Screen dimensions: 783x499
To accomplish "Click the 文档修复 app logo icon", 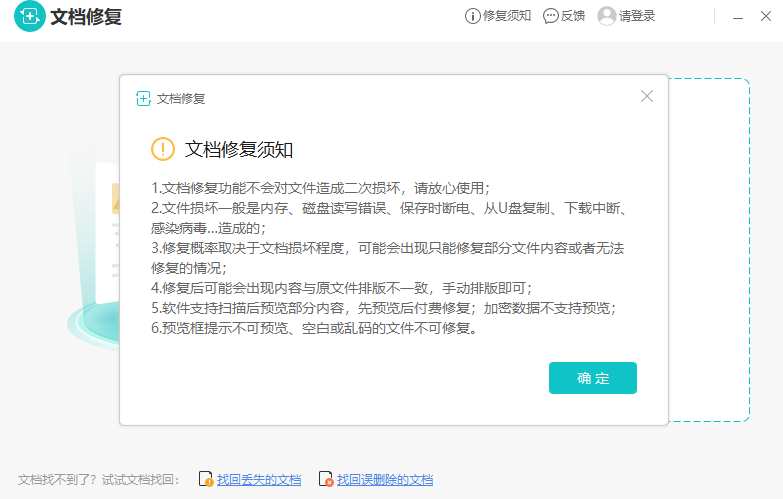I will tap(29, 16).
